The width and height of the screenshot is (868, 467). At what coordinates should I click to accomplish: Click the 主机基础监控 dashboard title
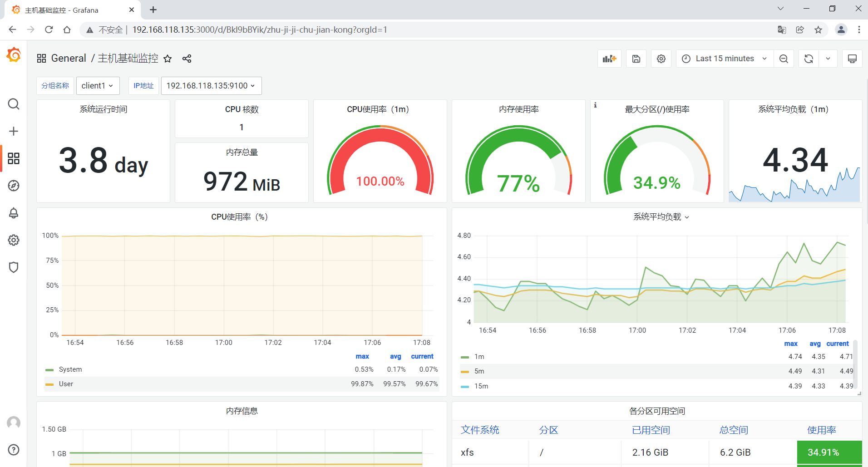tap(128, 59)
